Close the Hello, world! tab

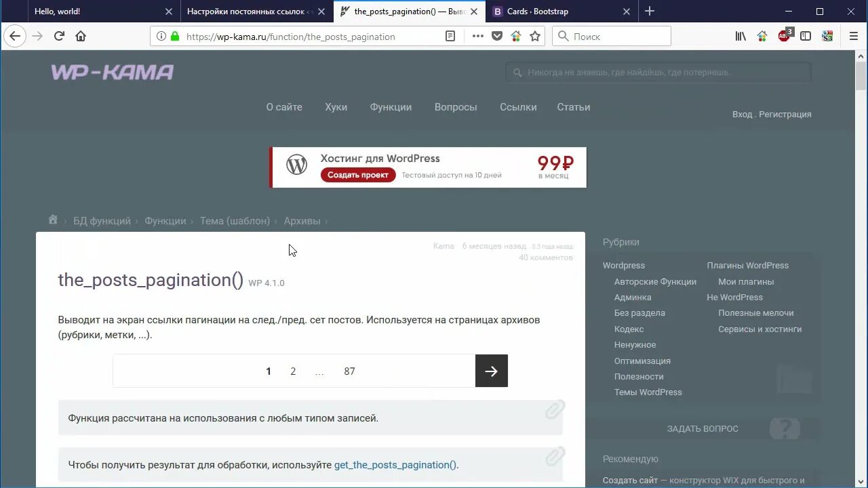pos(169,12)
